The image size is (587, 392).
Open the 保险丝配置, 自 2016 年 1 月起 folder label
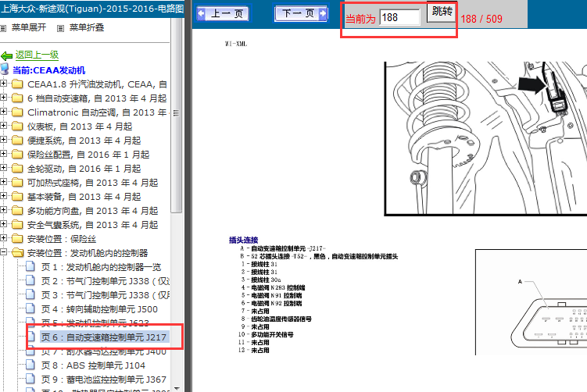[x=88, y=155]
